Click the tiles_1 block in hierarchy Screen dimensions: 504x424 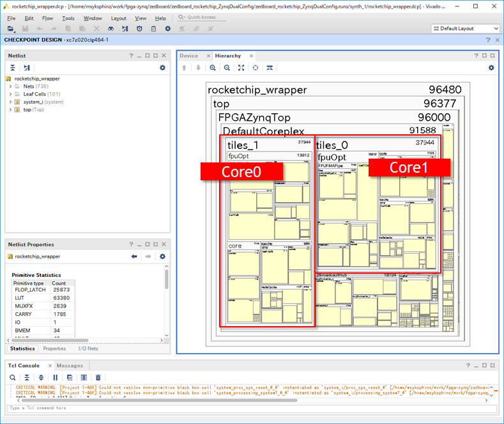coord(243,145)
